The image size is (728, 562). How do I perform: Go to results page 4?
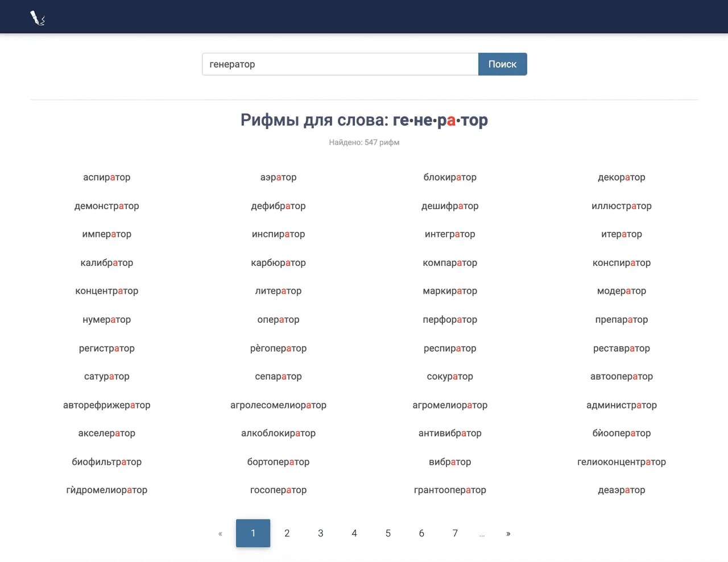pos(354,534)
